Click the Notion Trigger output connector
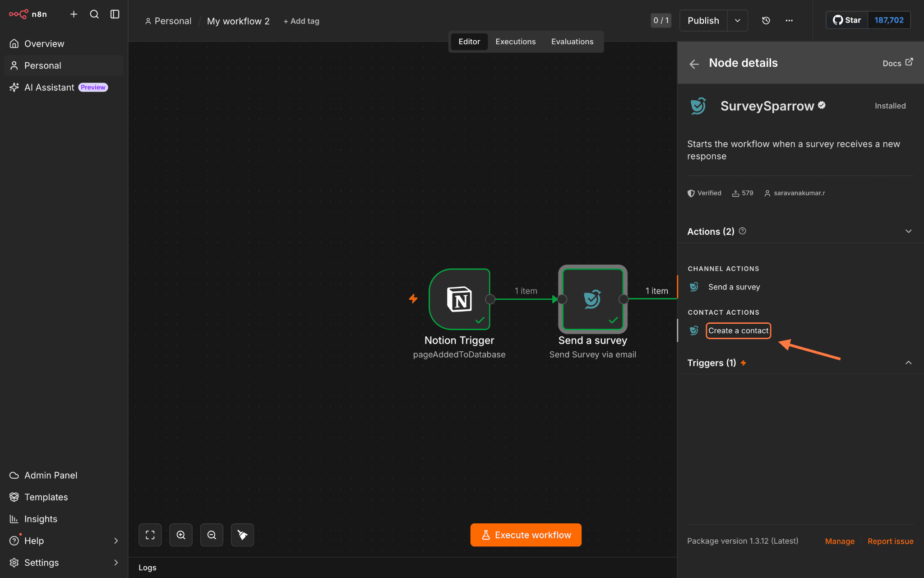 pyautogui.click(x=490, y=299)
